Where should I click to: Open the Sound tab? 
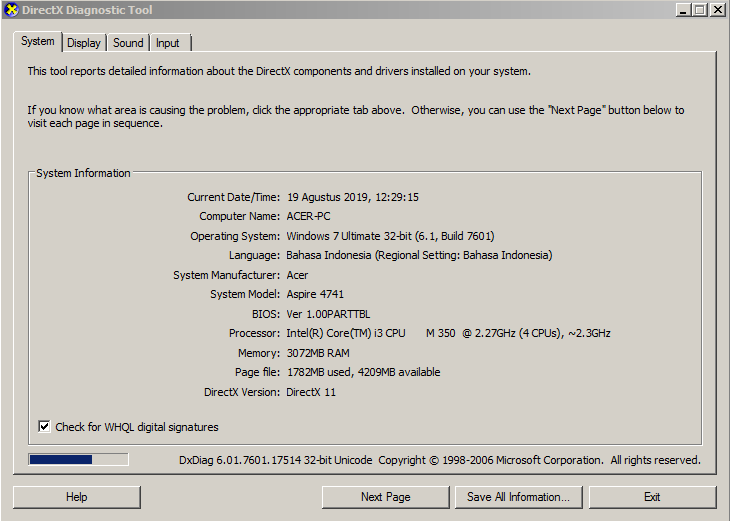coord(128,43)
